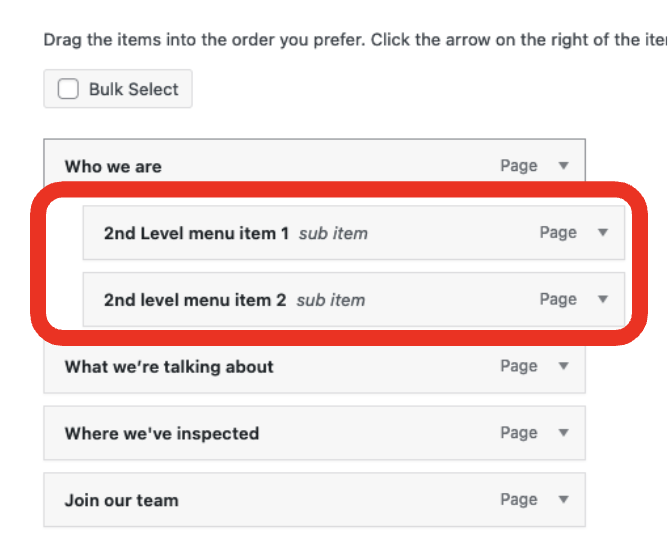
Task: Select '2nd Level menu item 1' title
Action: click(x=196, y=233)
